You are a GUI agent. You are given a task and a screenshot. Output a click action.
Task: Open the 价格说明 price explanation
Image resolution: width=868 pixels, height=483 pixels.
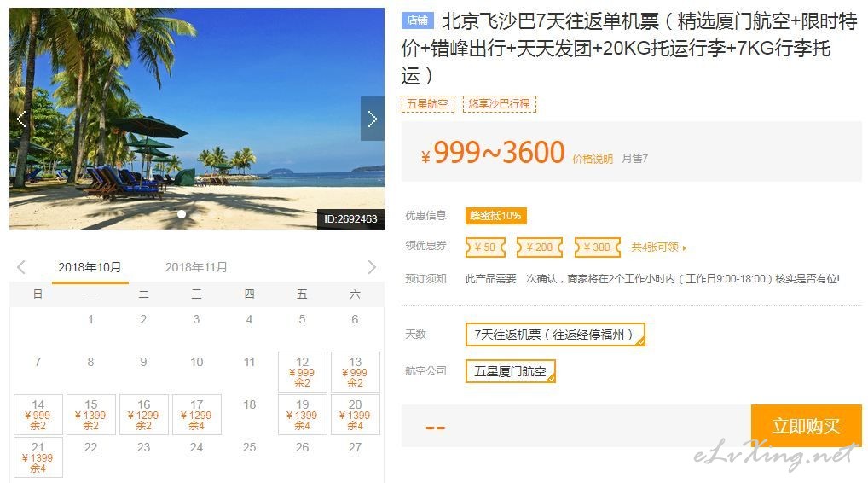tap(593, 159)
